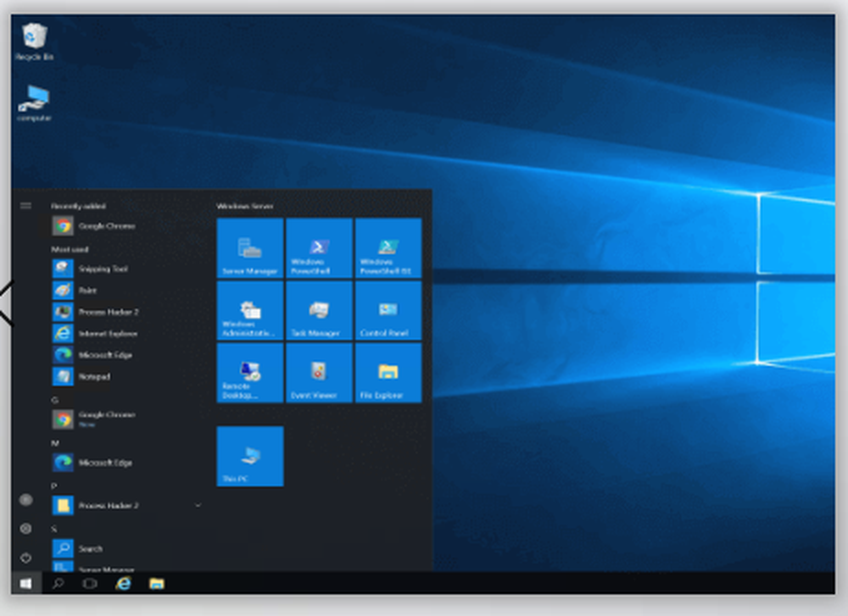Click the Most used section heading
The image size is (848, 616).
tap(70, 249)
